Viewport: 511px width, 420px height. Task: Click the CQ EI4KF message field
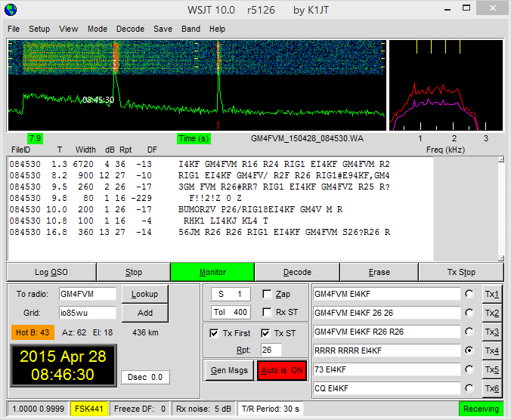(386, 388)
